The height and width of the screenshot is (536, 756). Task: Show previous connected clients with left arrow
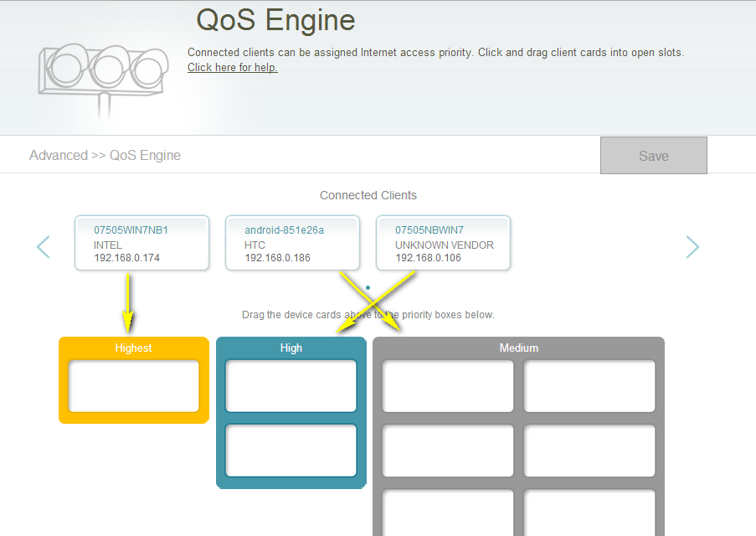[44, 246]
